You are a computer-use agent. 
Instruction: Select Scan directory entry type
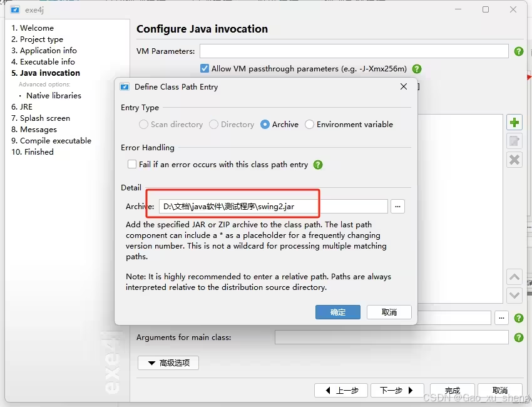coord(171,124)
